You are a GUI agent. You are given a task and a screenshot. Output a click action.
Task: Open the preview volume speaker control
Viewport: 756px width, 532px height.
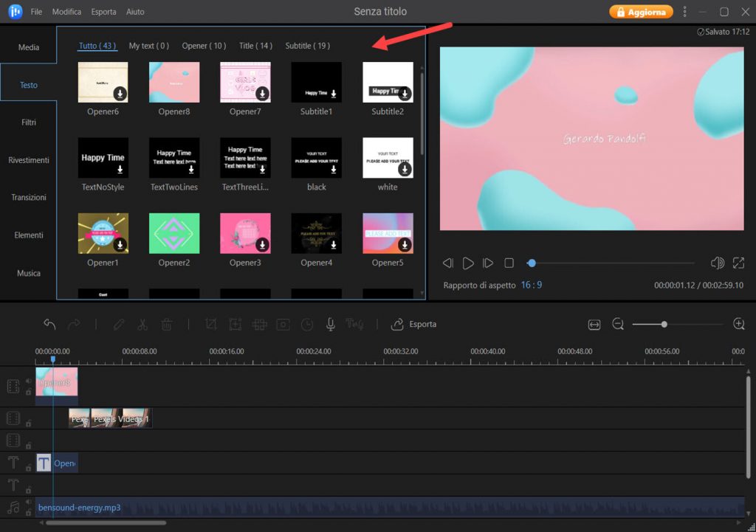(717, 263)
